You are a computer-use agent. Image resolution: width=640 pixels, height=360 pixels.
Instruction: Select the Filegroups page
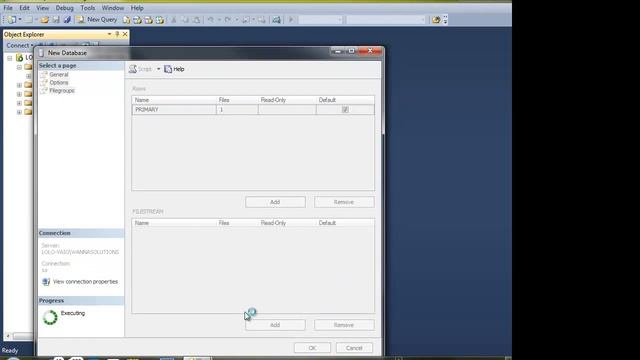pyautogui.click(x=62, y=91)
